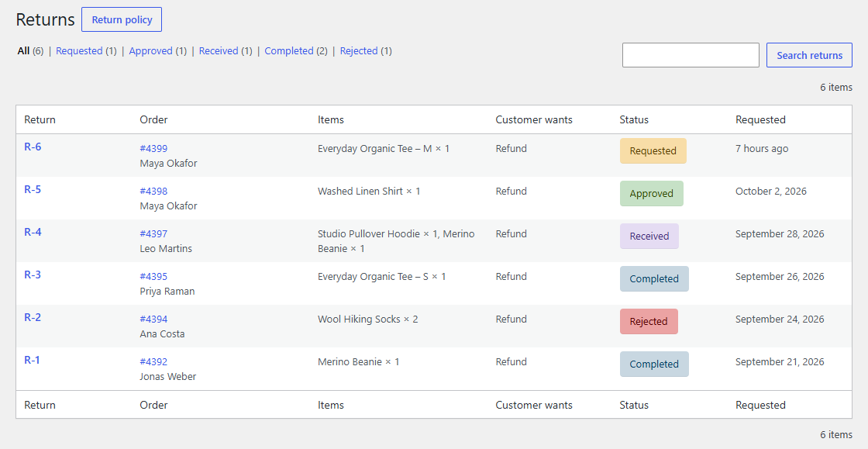Click the '6 items' count below table
868x449 pixels.
(x=836, y=434)
